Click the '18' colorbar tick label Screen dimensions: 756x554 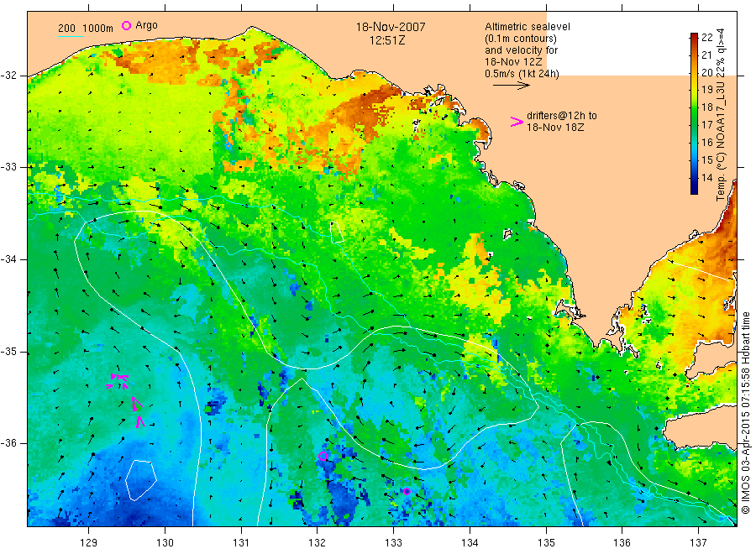[x=706, y=107]
